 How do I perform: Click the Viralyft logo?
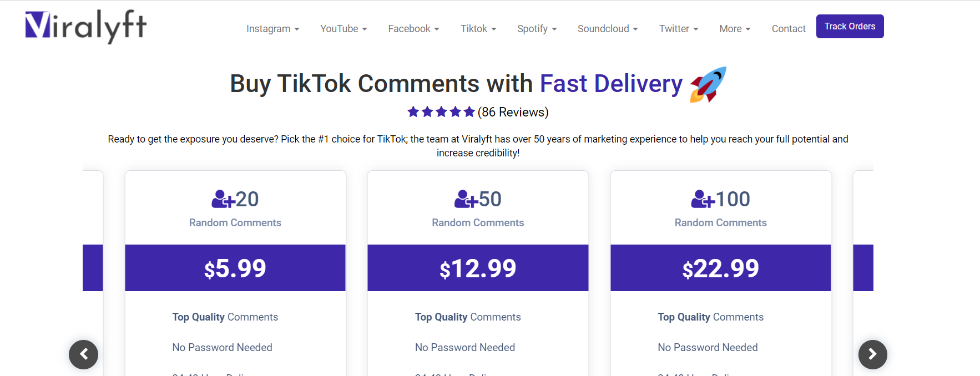point(86,26)
